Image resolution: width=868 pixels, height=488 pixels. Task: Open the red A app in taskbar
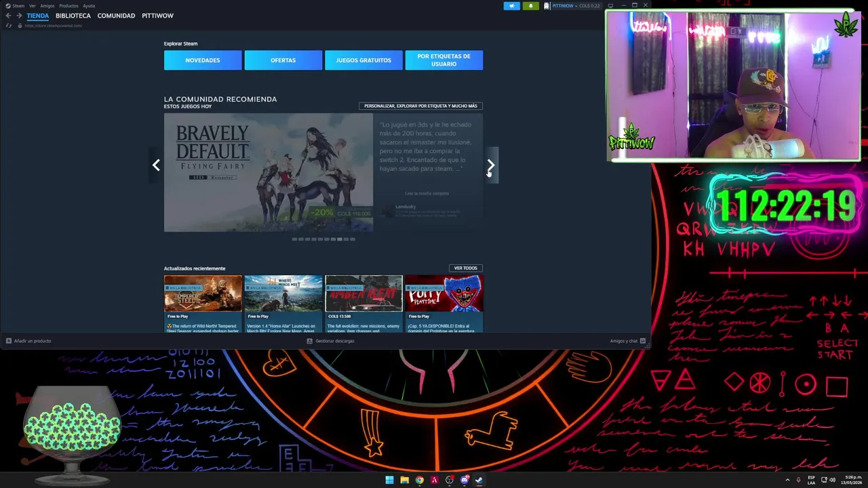(434, 480)
